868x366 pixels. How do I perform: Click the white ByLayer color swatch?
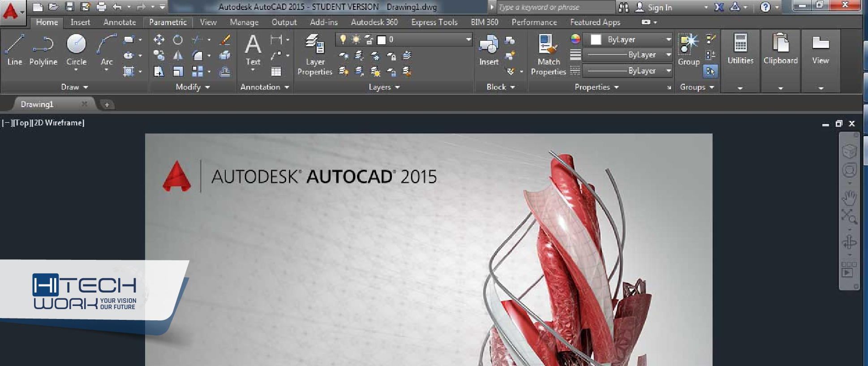click(596, 39)
